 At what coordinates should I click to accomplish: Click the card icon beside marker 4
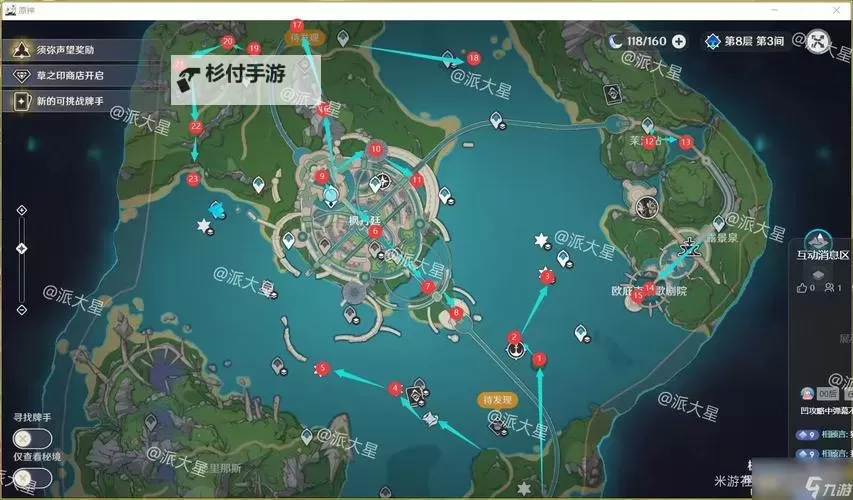(x=416, y=396)
